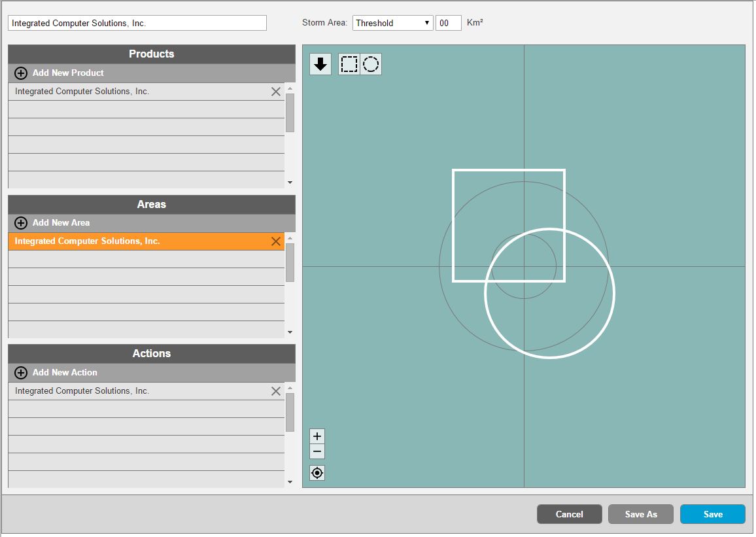Select the rectangle selection tool
The height and width of the screenshot is (537, 756).
point(349,64)
